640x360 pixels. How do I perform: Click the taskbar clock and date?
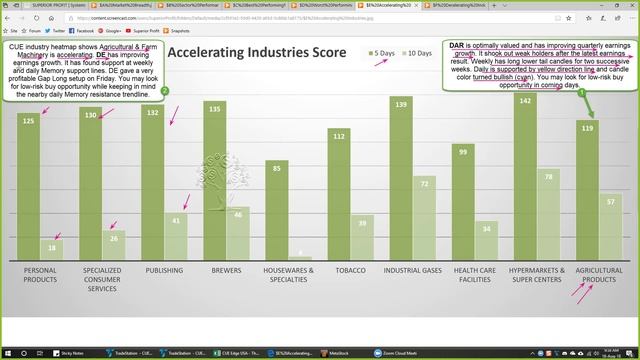click(x=611, y=353)
